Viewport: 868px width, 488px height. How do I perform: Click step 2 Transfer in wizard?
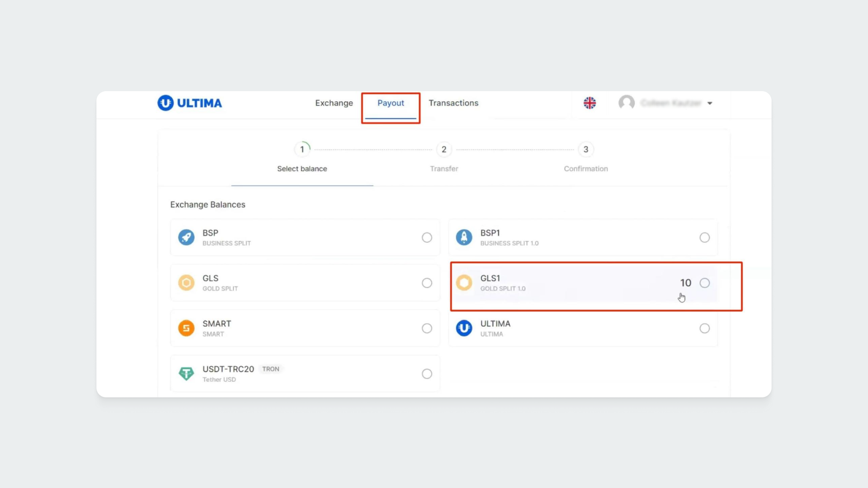[x=444, y=149]
